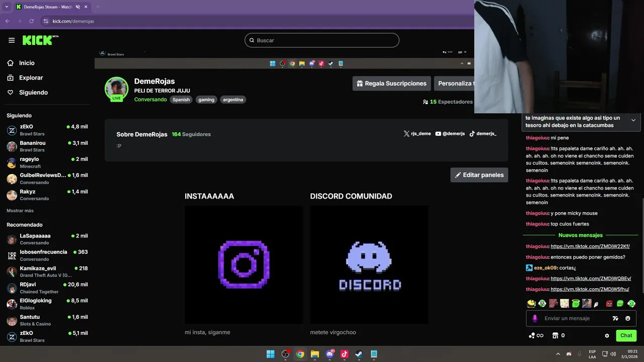Open Siguiendo in the sidebar
The width and height of the screenshot is (644, 362).
coord(33,93)
